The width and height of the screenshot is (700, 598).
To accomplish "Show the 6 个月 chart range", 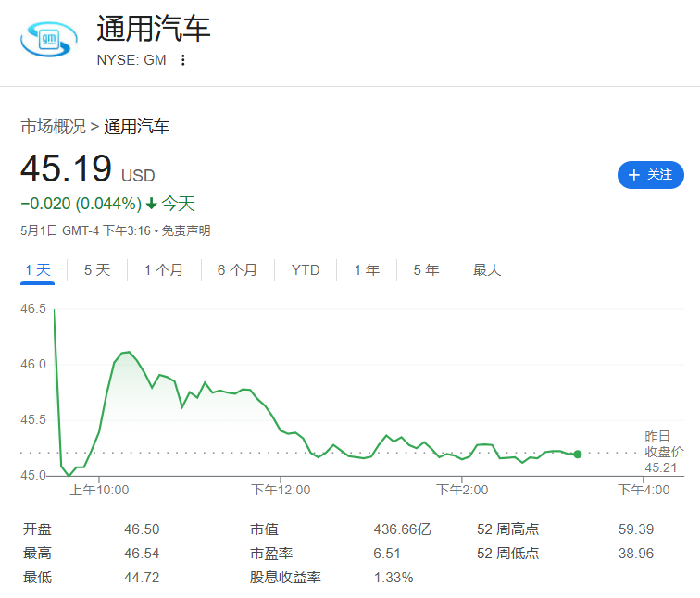I will (237, 270).
